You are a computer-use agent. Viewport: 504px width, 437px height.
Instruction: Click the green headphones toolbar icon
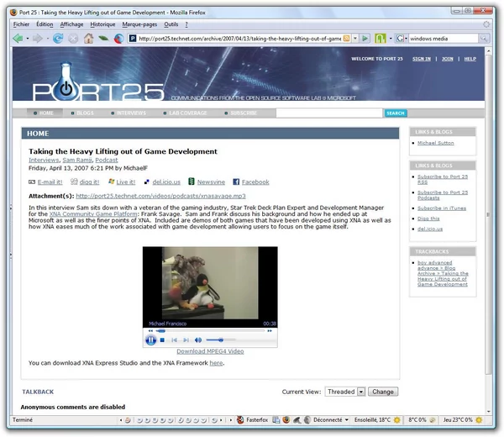point(381,39)
